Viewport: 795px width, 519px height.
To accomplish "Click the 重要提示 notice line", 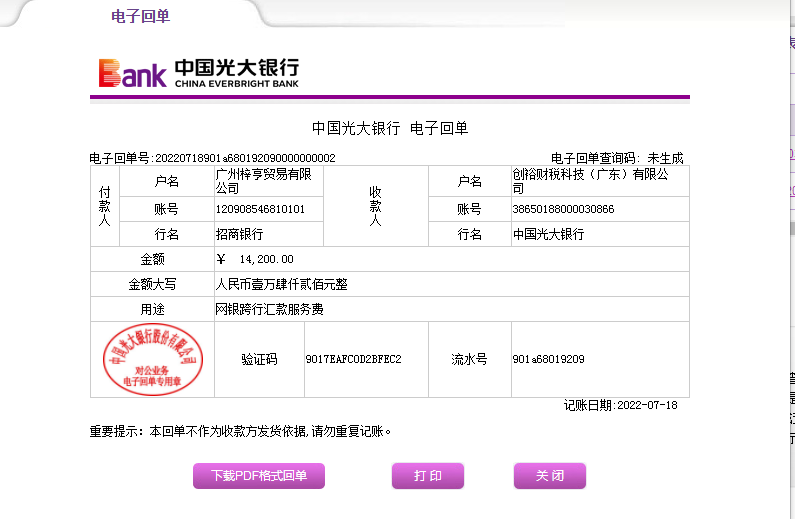I will tap(240, 431).
